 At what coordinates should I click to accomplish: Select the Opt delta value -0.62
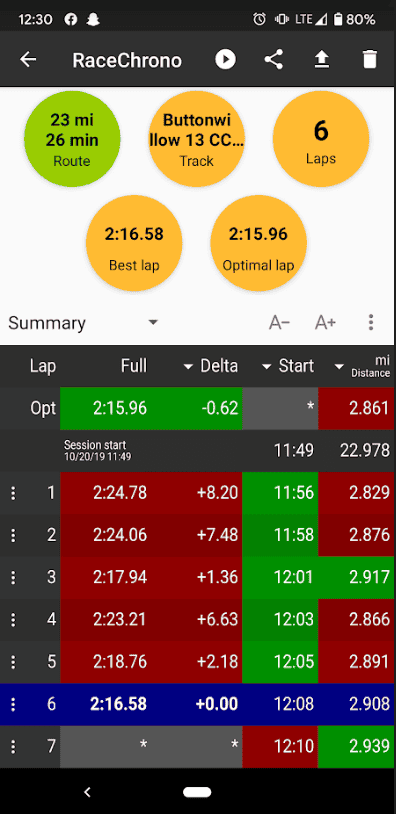[220, 408]
